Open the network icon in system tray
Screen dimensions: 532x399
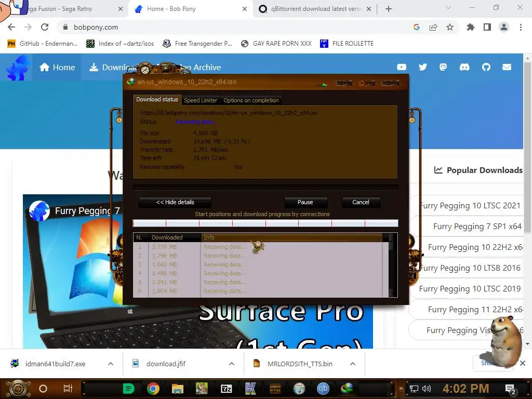tap(414, 389)
